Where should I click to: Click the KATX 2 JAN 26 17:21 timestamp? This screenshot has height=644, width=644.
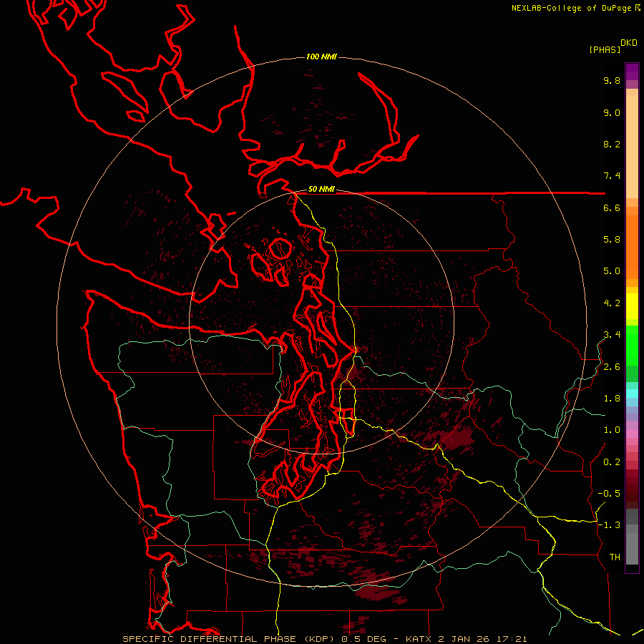(x=466, y=639)
